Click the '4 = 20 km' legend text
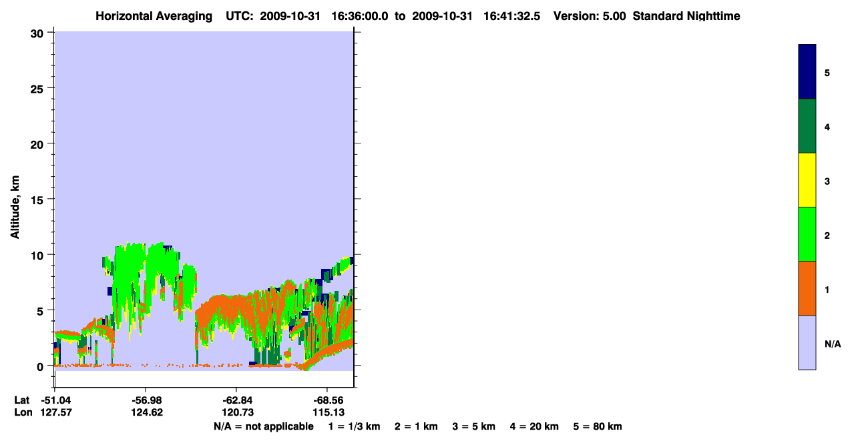 click(x=535, y=426)
